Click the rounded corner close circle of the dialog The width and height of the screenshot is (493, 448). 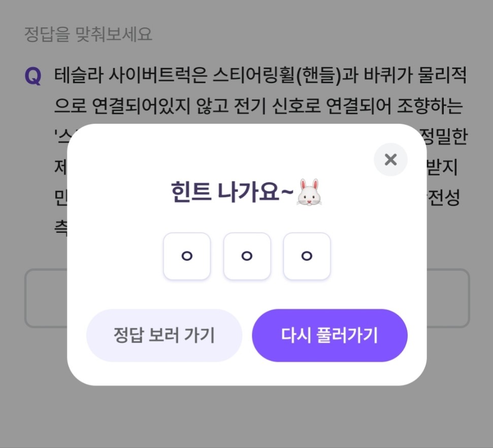[x=390, y=160]
